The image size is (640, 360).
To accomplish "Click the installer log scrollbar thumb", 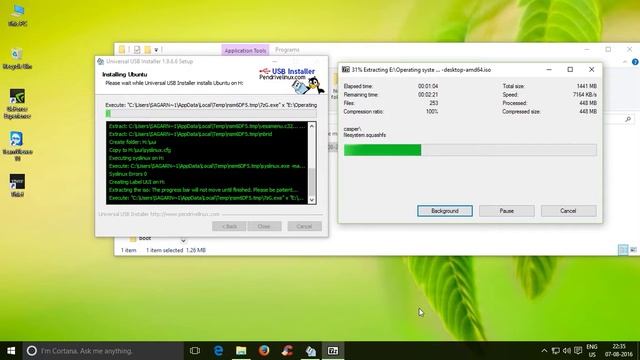I will click(312, 182).
